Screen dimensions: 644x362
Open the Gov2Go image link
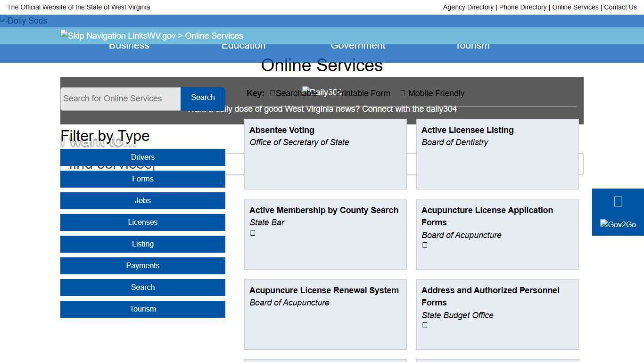[x=618, y=224]
